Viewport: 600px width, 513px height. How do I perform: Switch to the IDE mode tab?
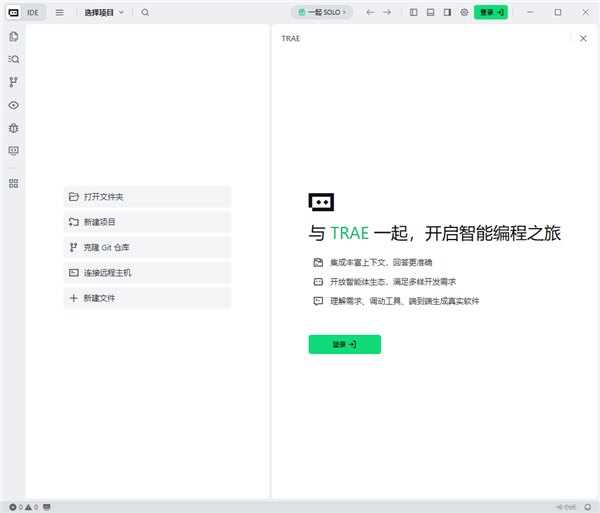(33, 12)
